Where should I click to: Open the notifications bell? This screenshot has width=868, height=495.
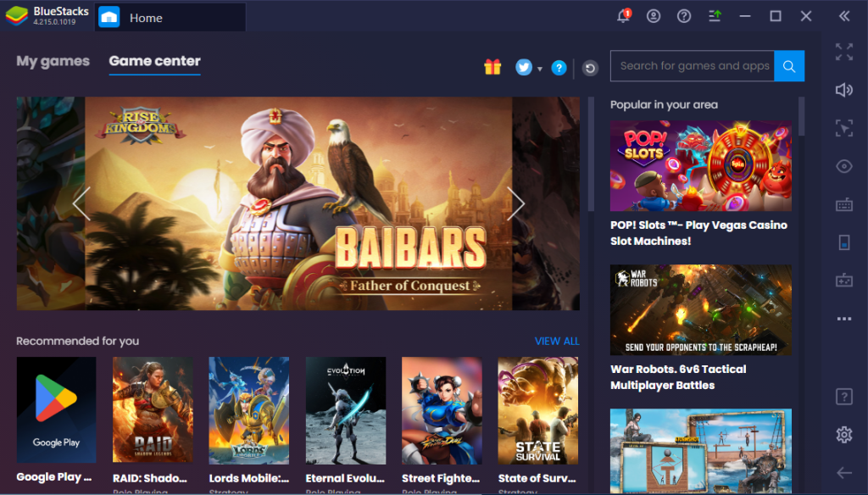(623, 15)
